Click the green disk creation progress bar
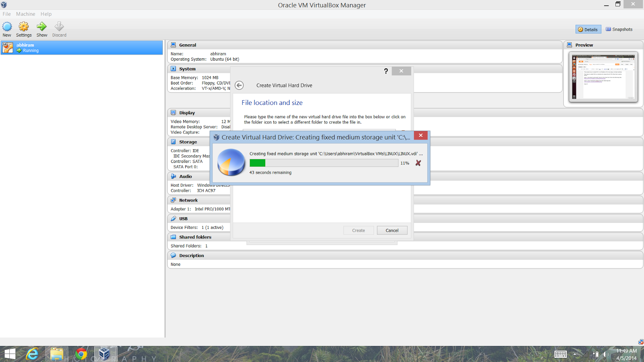The height and width of the screenshot is (362, 644). [324, 163]
